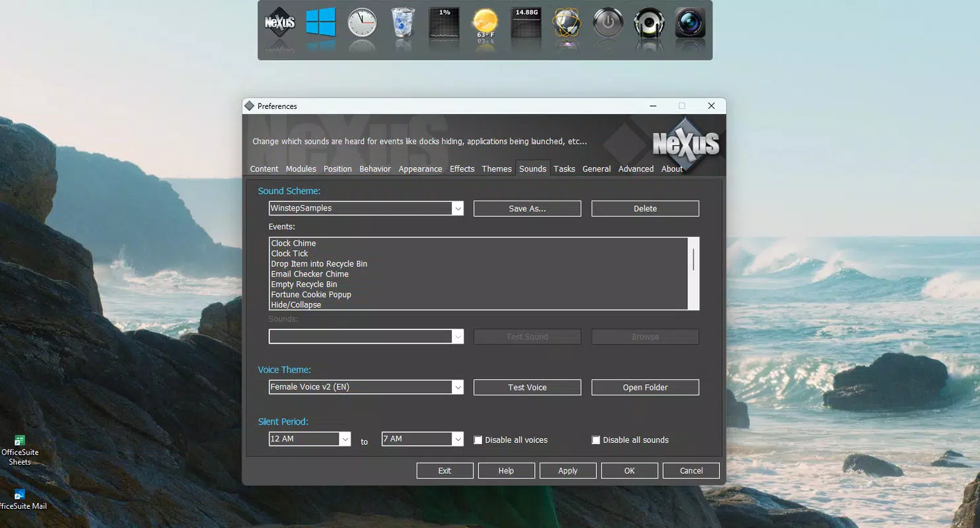Click the CPU meter showing 1%

(444, 23)
